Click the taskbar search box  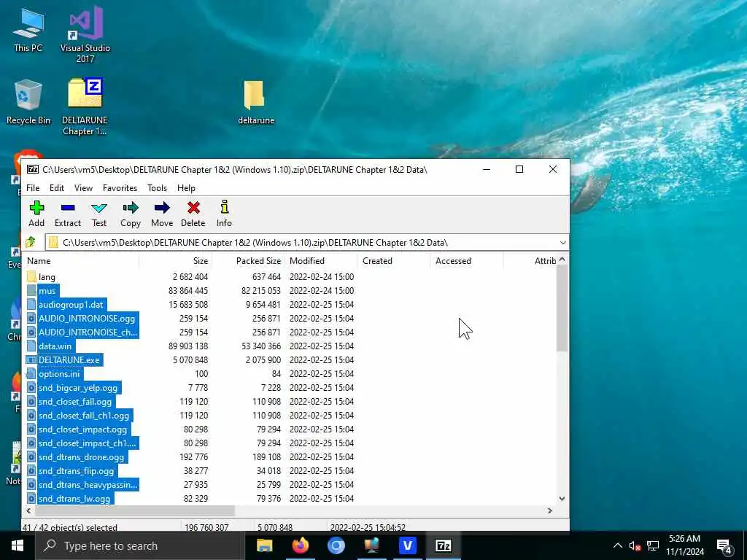(x=139, y=545)
